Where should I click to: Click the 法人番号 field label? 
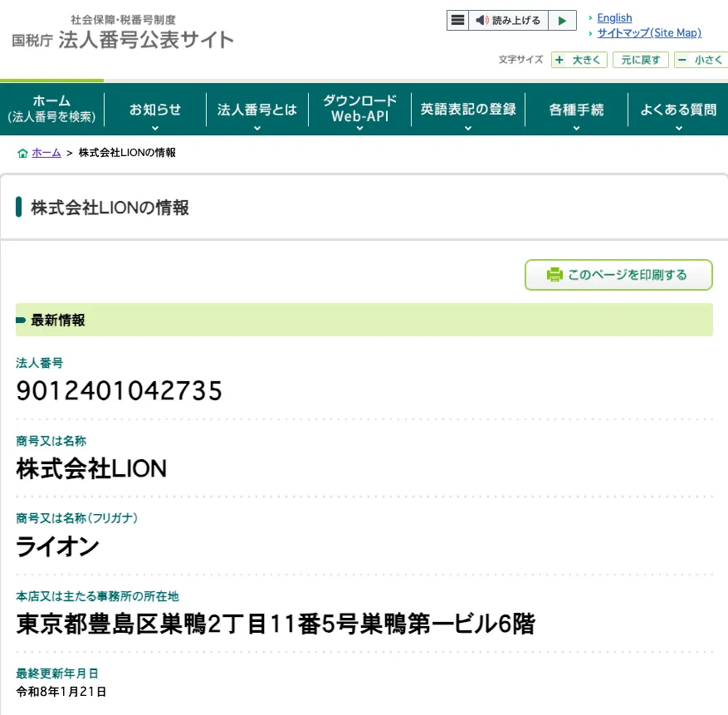40,363
